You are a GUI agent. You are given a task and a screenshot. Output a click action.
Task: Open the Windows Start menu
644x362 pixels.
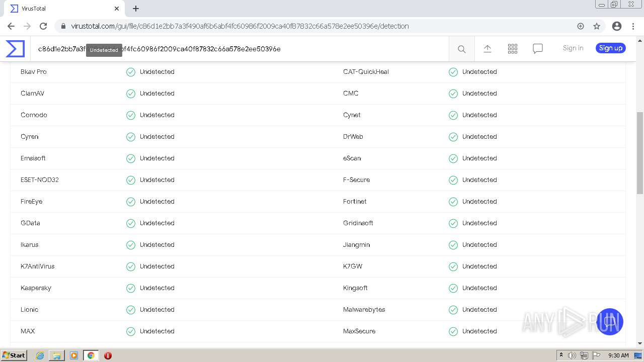[14, 355]
